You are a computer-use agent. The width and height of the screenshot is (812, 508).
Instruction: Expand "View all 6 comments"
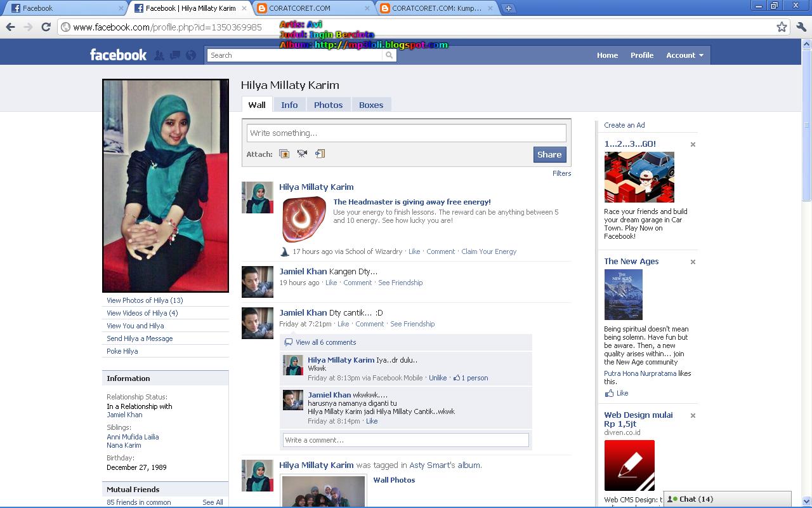[x=327, y=342]
